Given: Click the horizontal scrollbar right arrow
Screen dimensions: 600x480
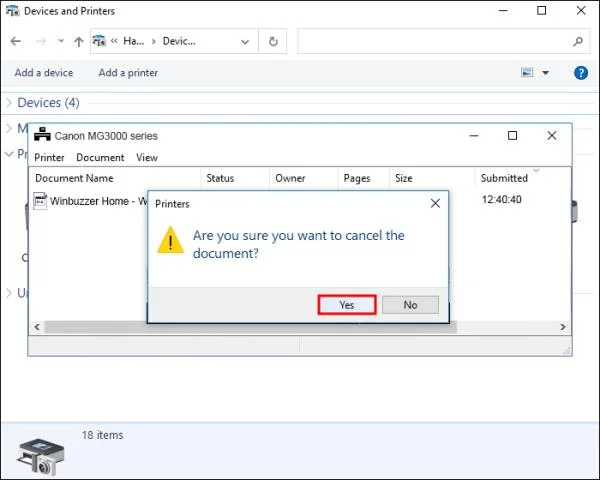Looking at the screenshot, I should (563, 327).
